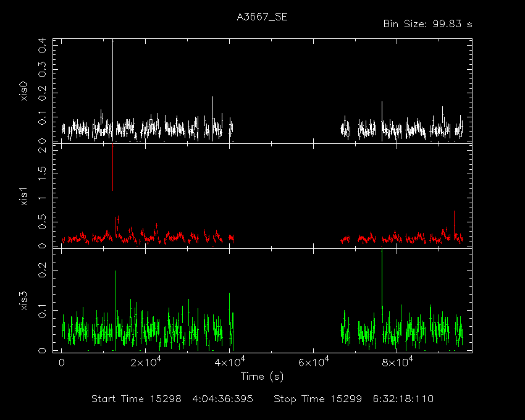Click the Time (s) x-axis label
525x420 pixels.
(262, 377)
